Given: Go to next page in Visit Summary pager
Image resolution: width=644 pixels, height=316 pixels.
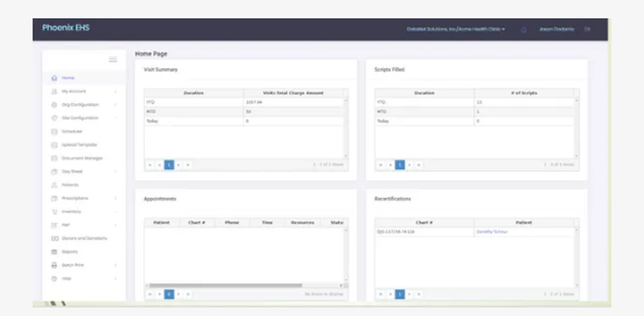Looking at the screenshot, I should click(x=178, y=165).
